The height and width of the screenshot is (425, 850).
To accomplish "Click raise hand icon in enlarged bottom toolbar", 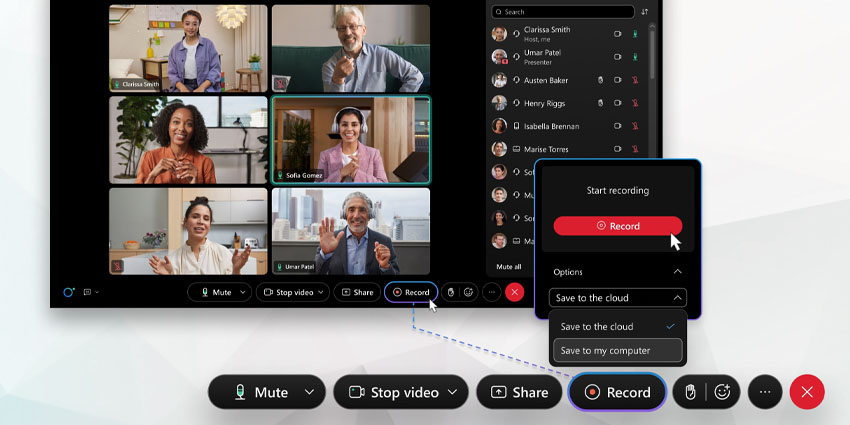I will click(x=690, y=393).
